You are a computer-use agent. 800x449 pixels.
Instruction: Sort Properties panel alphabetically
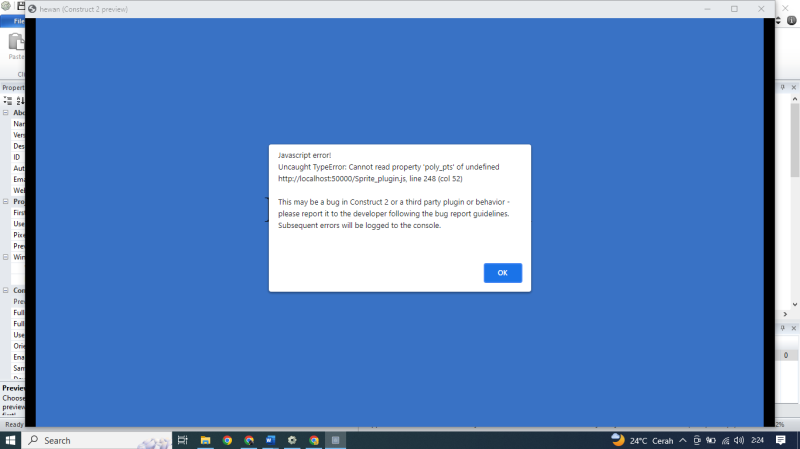click(x=20, y=101)
